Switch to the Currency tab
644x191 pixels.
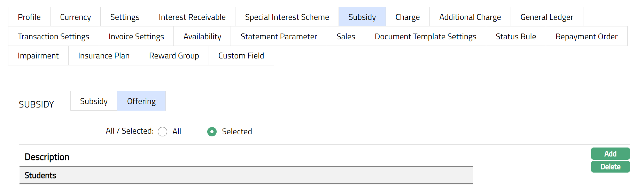tap(75, 17)
